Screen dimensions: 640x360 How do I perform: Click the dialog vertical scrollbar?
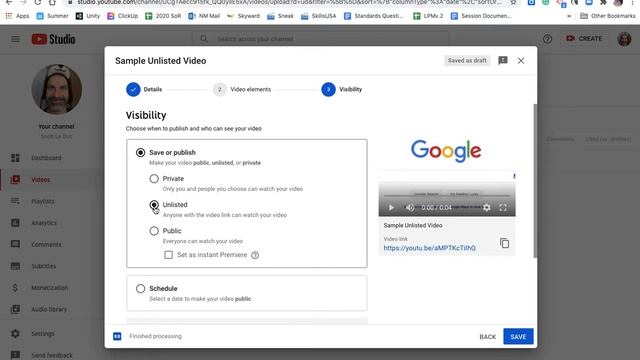tap(535, 181)
